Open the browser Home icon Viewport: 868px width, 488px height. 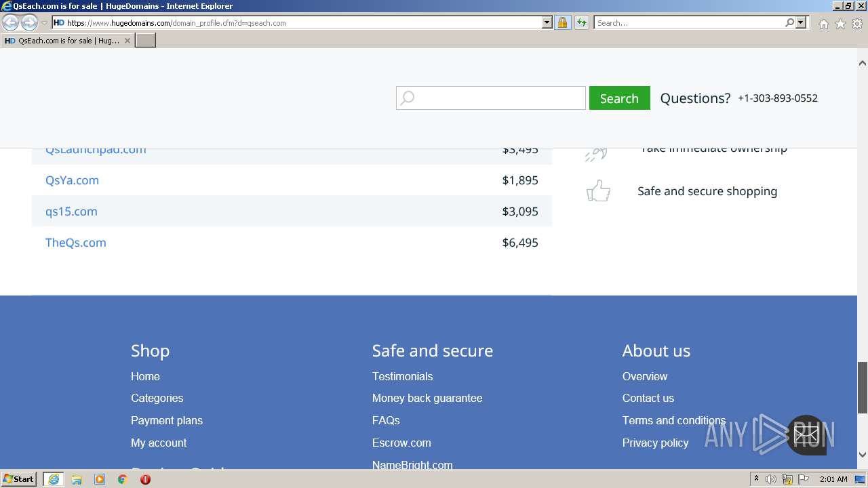823,23
